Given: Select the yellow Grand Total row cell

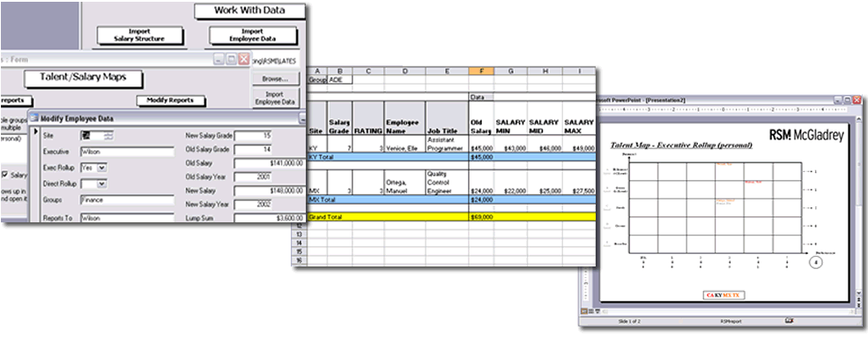Looking at the screenshot, I should pyautogui.click(x=452, y=217).
